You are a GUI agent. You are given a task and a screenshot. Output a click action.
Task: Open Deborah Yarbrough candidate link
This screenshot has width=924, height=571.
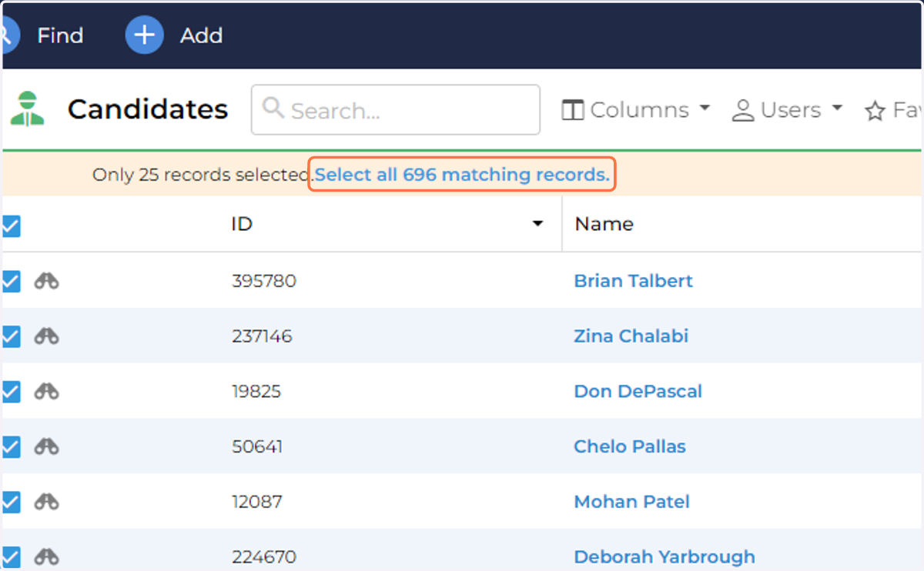pos(665,556)
